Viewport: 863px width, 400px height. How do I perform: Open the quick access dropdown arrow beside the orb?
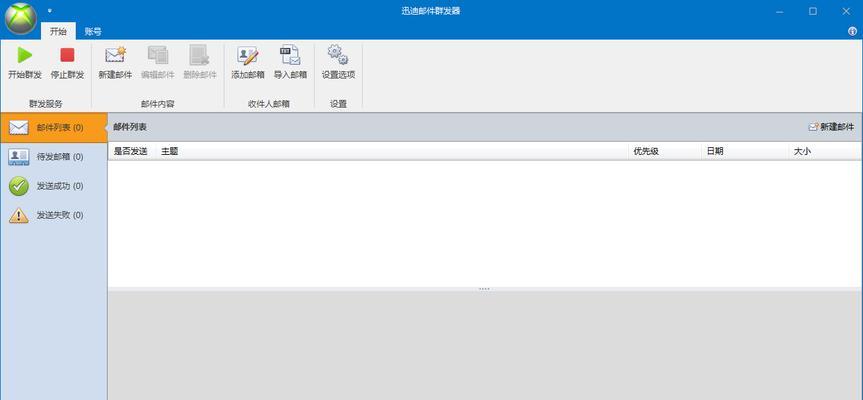click(50, 10)
